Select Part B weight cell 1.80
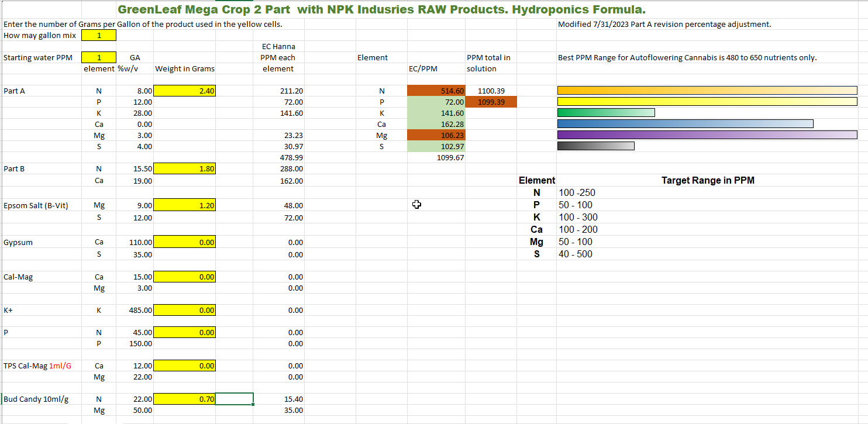 click(x=185, y=168)
